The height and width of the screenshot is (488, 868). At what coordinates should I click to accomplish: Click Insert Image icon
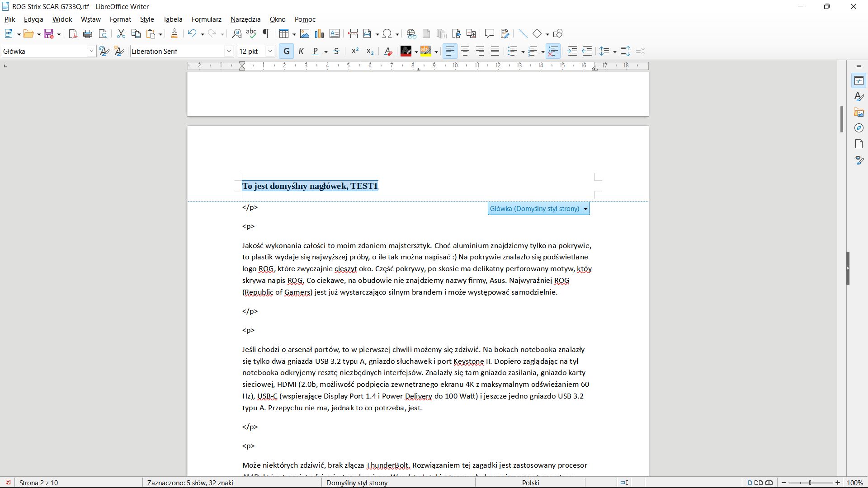click(305, 34)
